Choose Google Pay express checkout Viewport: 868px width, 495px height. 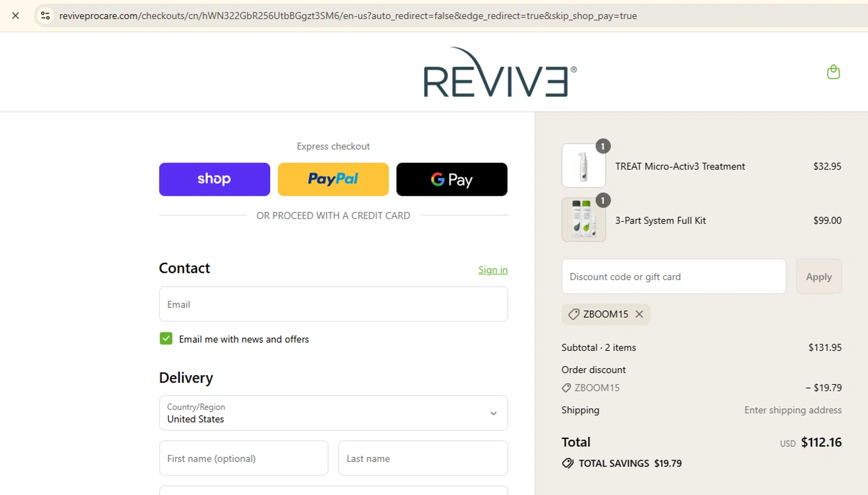452,179
